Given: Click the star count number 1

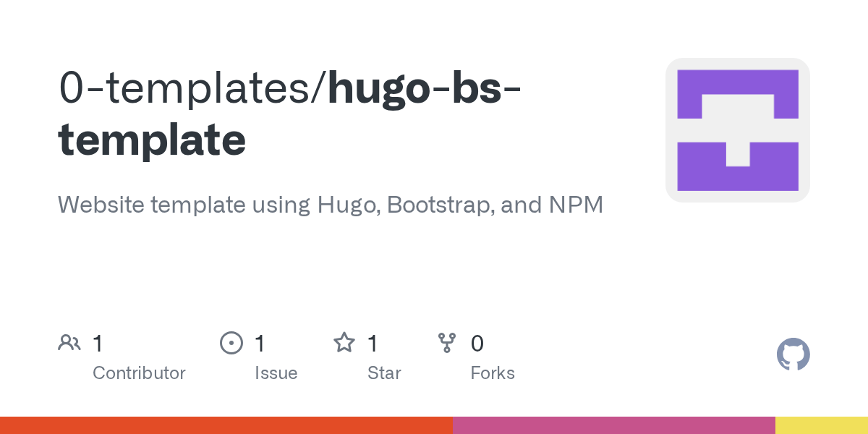Looking at the screenshot, I should 373,344.
